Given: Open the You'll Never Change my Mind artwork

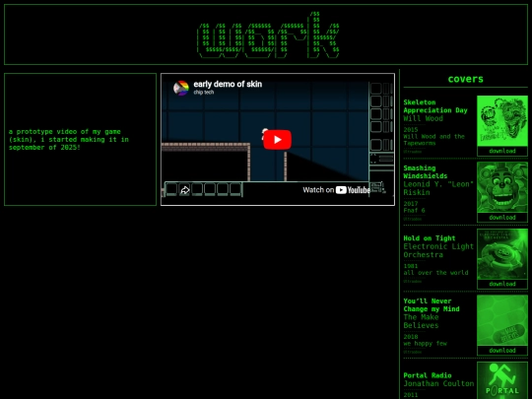Looking at the screenshot, I should (x=502, y=320).
